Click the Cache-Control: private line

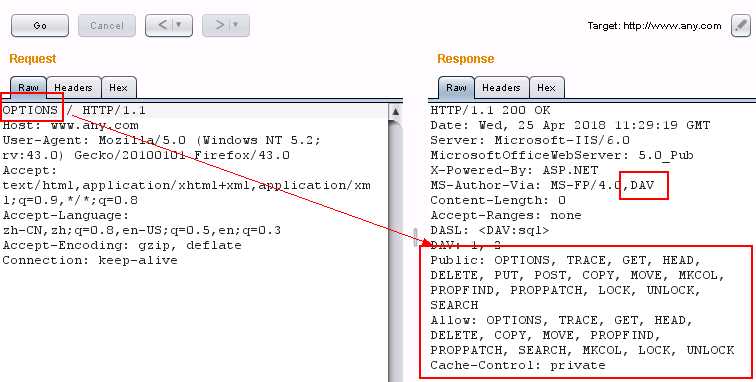tap(518, 365)
